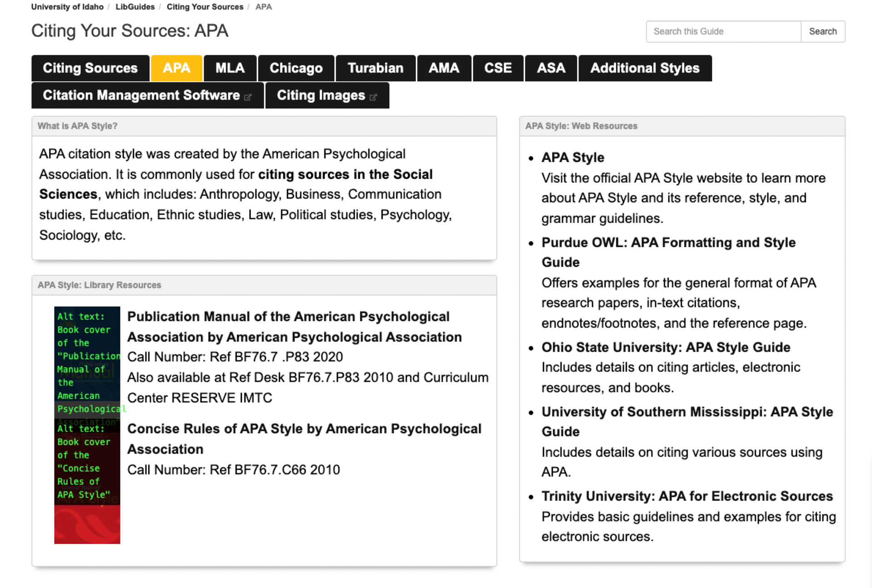
Task: Open the APA Style official website link
Action: (573, 158)
